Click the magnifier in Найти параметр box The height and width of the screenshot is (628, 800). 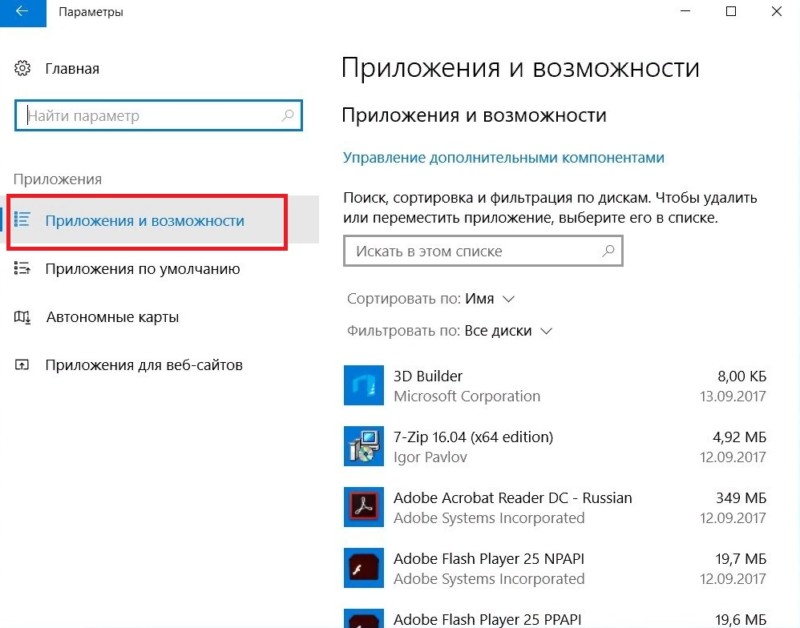tap(288, 115)
